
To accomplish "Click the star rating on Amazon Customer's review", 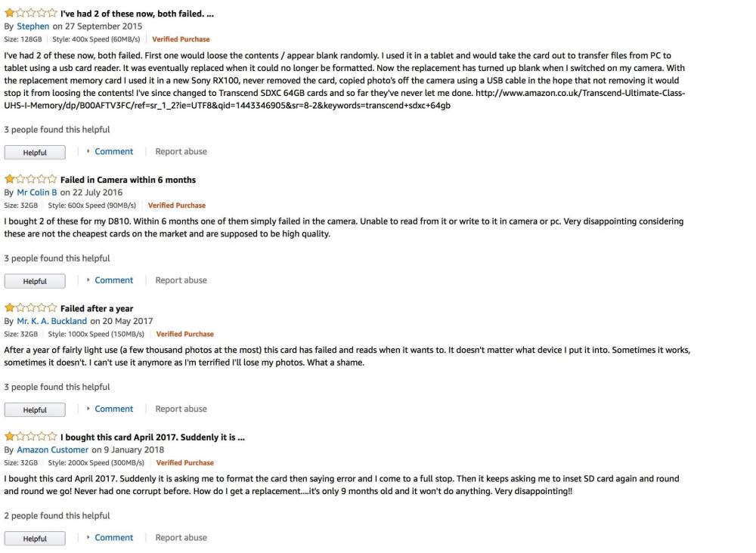I will (30, 437).
